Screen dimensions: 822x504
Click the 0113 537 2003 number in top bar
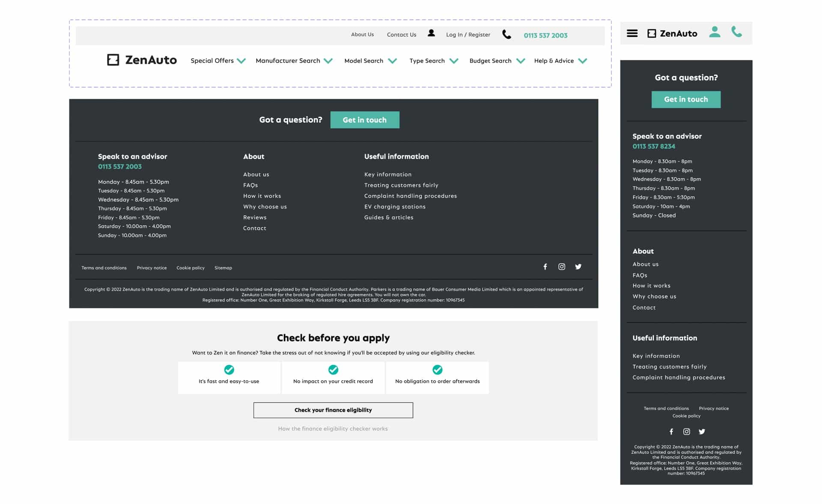click(545, 36)
